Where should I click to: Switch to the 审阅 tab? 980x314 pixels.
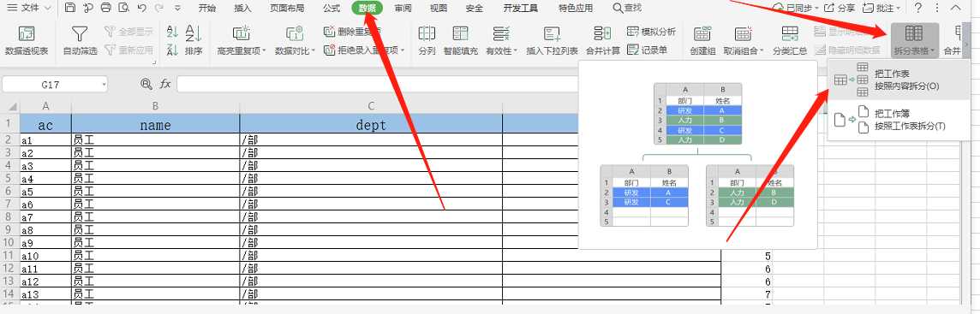coord(403,8)
